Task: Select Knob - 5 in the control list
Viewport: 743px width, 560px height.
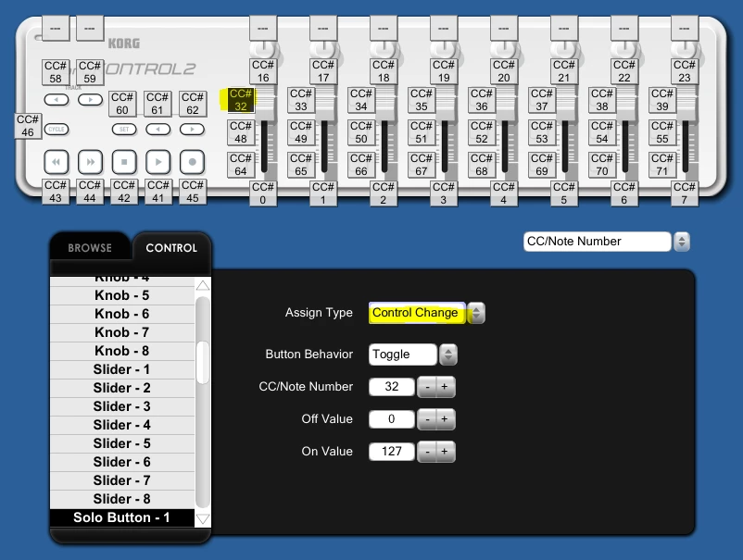Action: click(122, 295)
